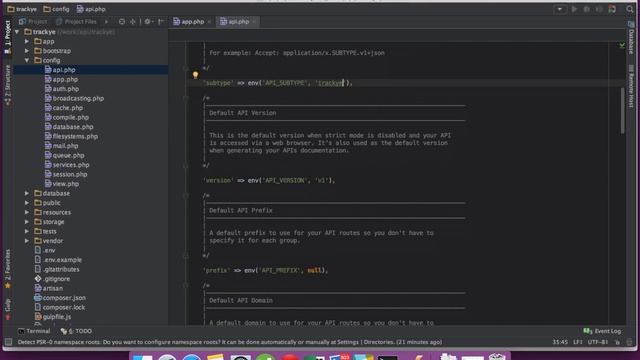Open the Favorites tool window on the left
This screenshot has height=360, width=640.
(x=7, y=269)
